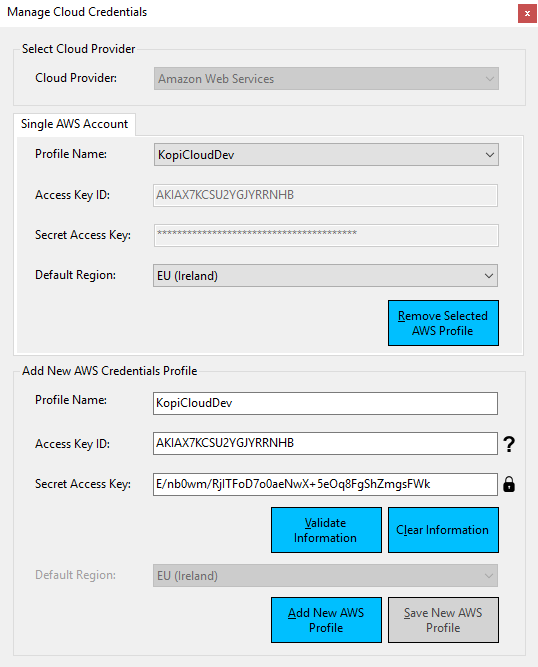Click the question mark help icon
The image size is (538, 667).
click(509, 444)
